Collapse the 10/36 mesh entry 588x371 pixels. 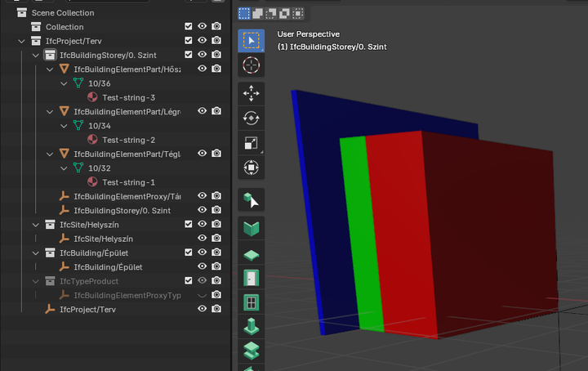(64, 83)
